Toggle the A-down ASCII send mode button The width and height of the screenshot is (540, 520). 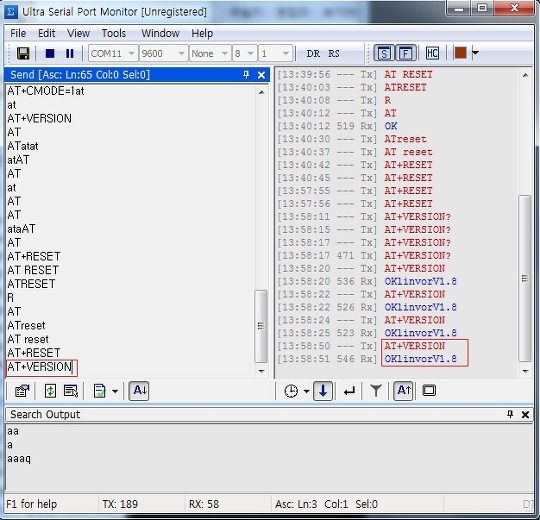click(139, 391)
